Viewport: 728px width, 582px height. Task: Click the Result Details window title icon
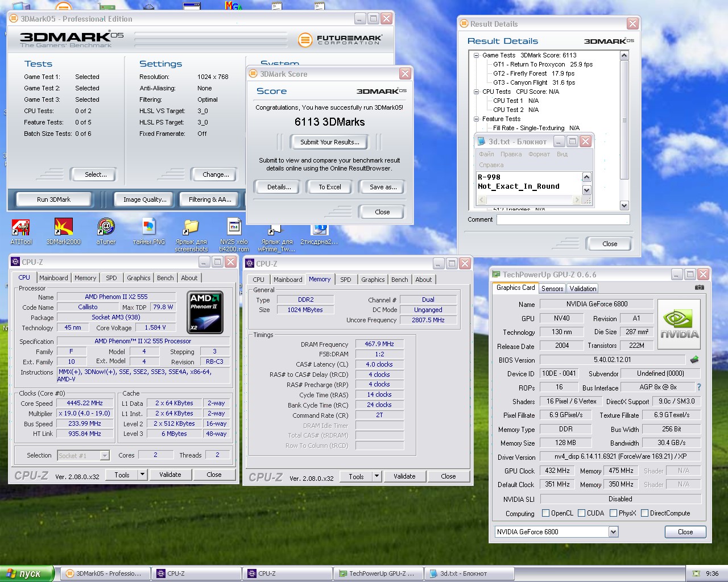[464, 24]
